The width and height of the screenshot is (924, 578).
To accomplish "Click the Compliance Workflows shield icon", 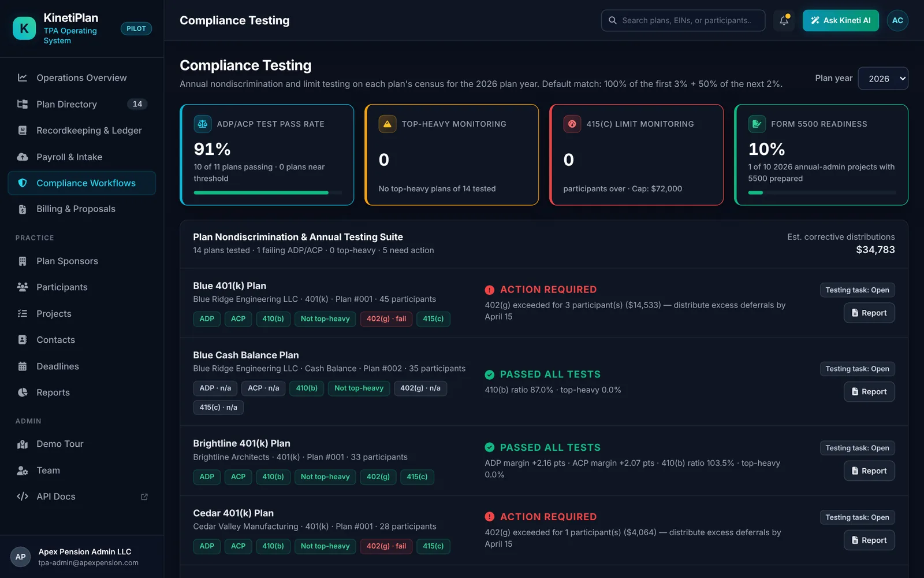I will 23,183.
